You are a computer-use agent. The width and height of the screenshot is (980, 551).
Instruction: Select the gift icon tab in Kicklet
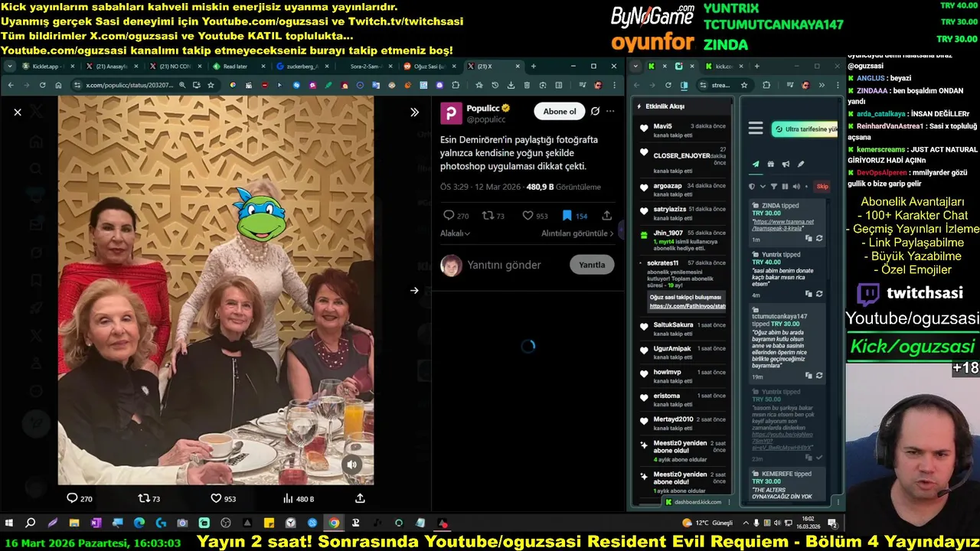point(771,164)
